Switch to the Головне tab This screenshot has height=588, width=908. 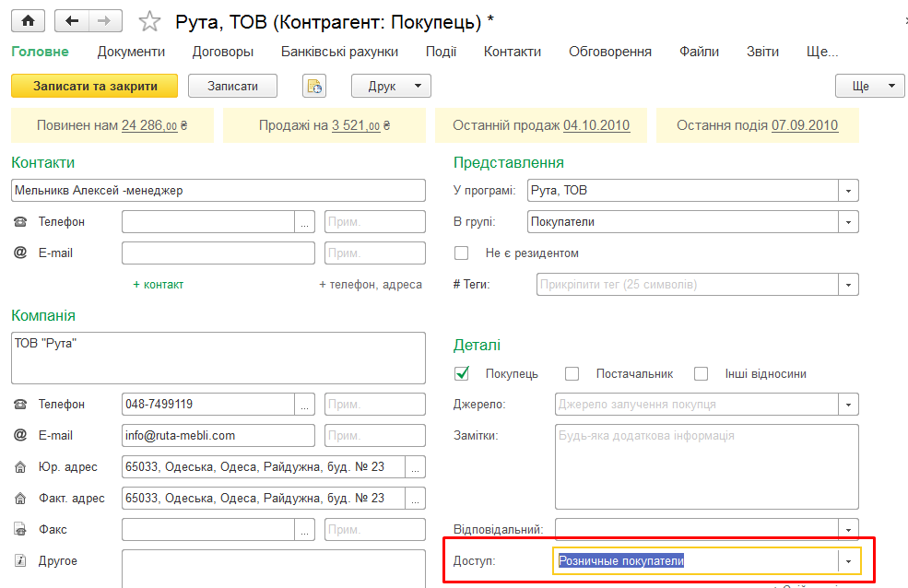click(40, 52)
